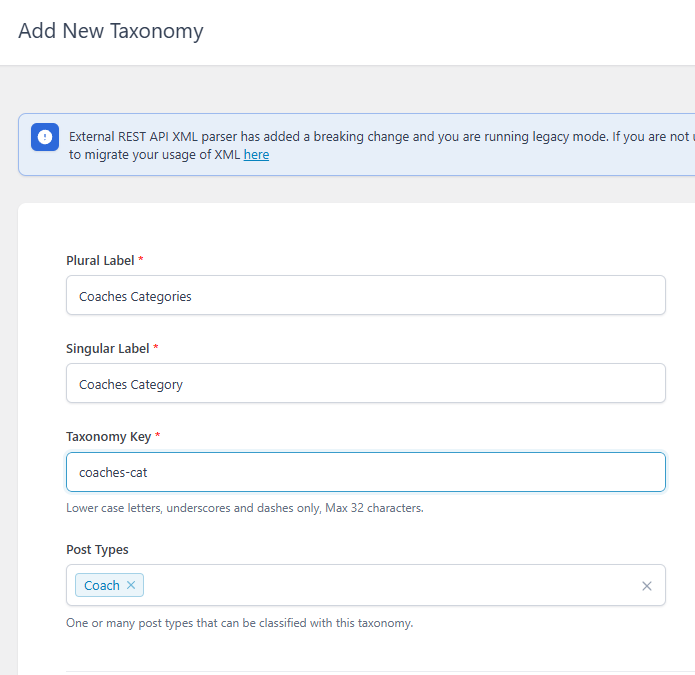Click the red asterisk beside Singular Label
This screenshot has height=675, width=695.
[x=156, y=348]
